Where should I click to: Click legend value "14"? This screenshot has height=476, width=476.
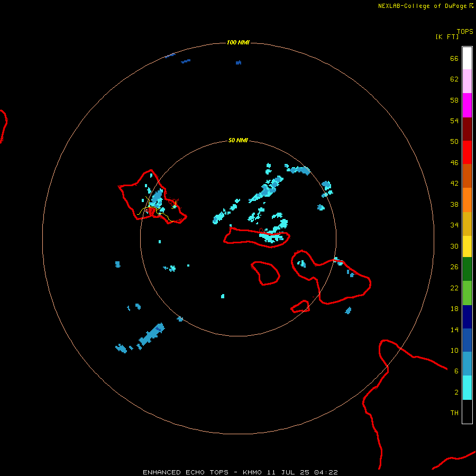pyautogui.click(x=454, y=329)
